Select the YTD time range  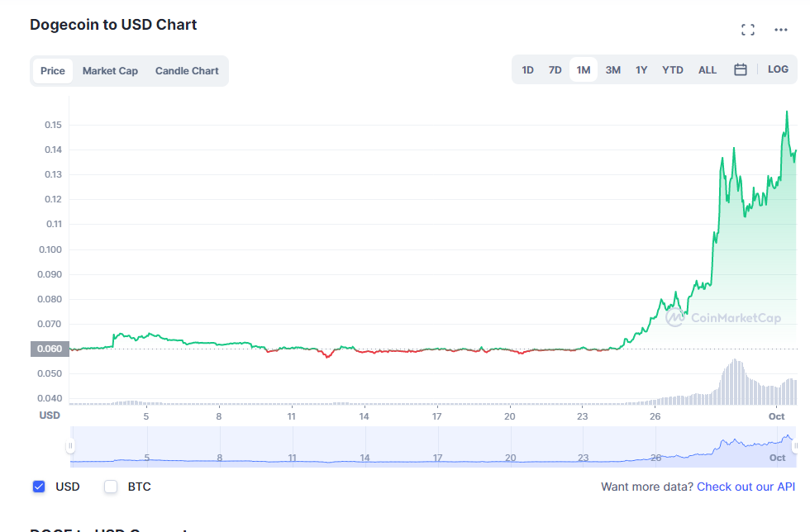point(673,69)
